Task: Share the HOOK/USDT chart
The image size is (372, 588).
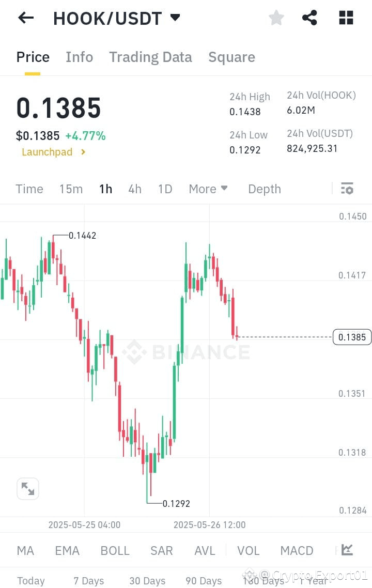Action: (x=309, y=17)
